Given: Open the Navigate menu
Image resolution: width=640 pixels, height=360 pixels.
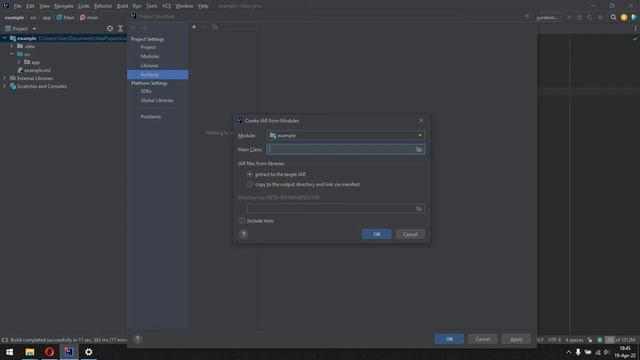Looking at the screenshot, I should click(63, 6).
